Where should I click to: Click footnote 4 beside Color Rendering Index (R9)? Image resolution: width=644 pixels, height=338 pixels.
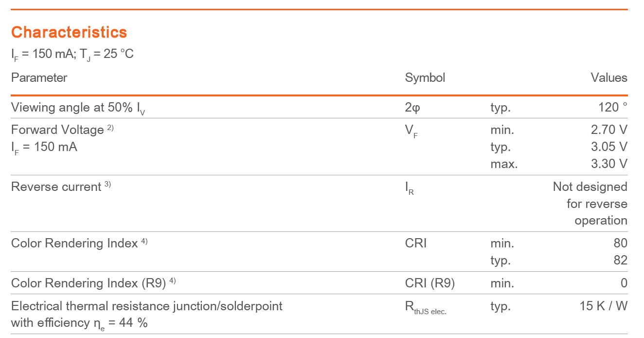(173, 281)
